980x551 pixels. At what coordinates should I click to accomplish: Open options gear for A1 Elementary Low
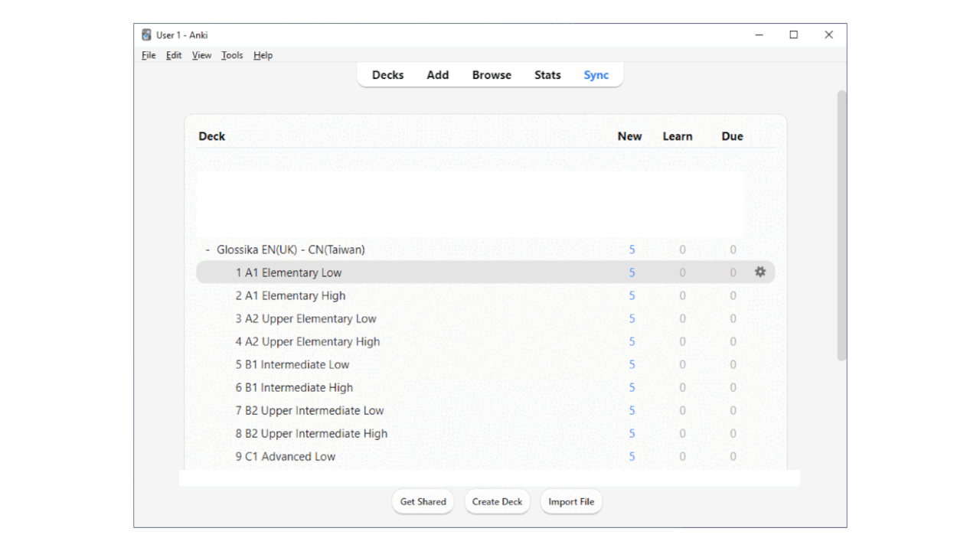(x=760, y=272)
